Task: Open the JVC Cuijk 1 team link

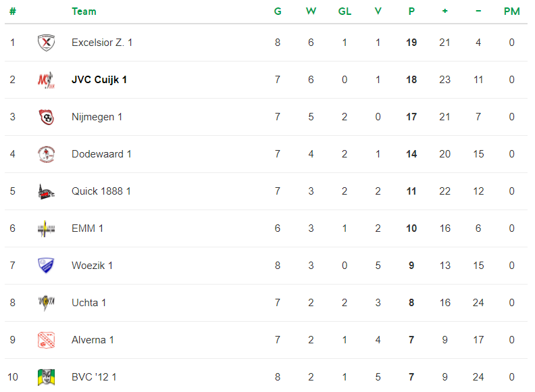Action: pos(99,80)
